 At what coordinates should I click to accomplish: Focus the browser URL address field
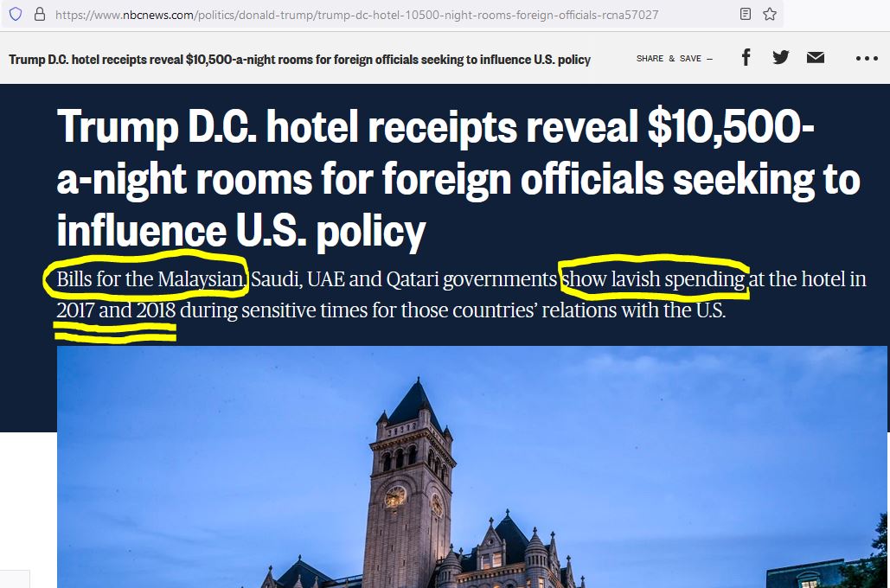click(x=392, y=14)
